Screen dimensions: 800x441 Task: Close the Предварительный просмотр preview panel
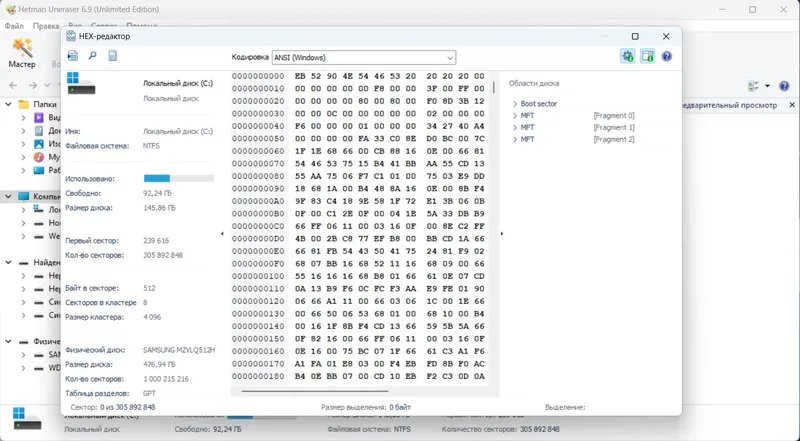792,105
